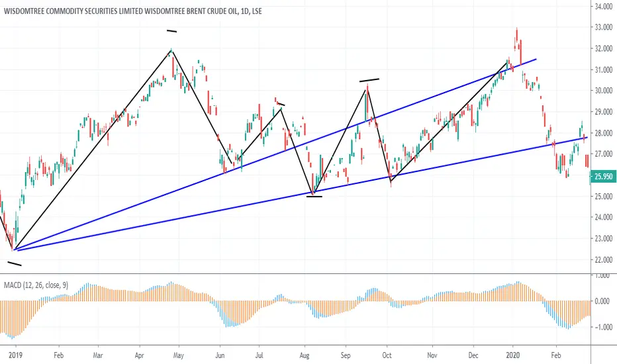Click the MACD -1.000 axis label
Viewport: 617px width, 364px height.
602,328
